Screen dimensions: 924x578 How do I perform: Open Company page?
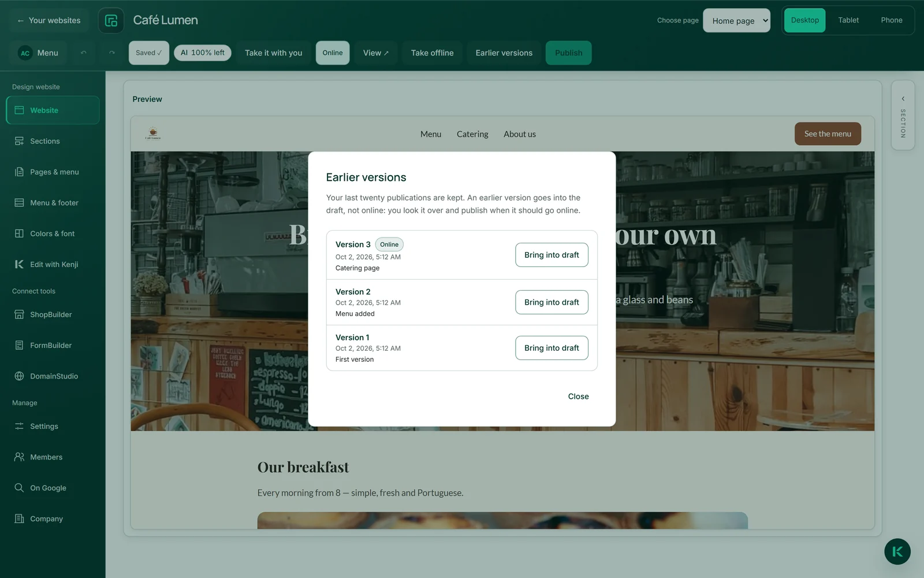53,518
